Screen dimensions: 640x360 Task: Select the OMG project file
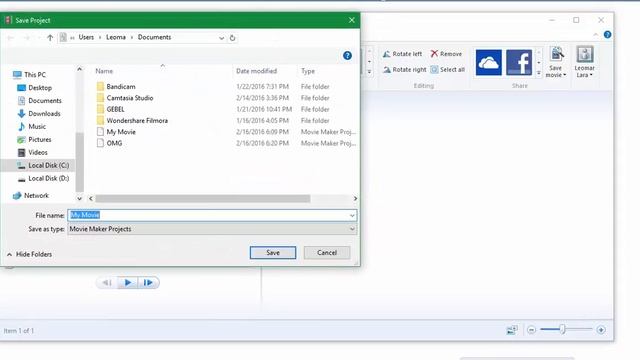(114, 143)
